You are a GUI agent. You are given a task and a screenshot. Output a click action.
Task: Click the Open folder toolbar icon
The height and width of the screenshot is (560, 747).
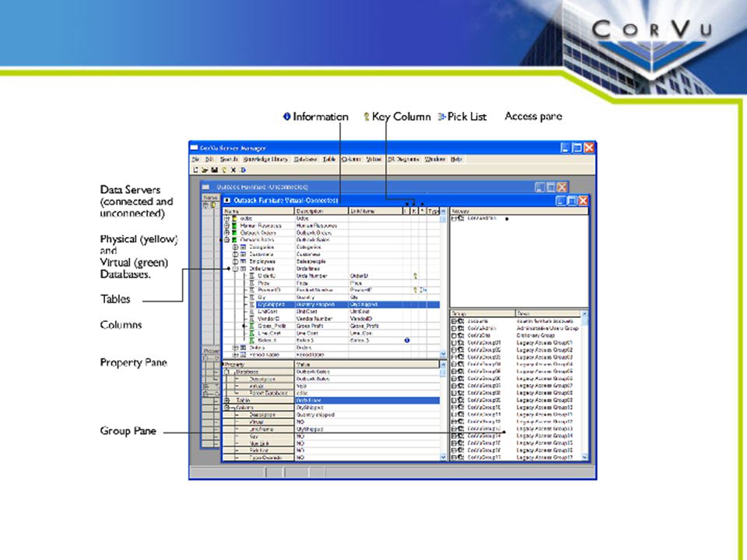(x=205, y=170)
